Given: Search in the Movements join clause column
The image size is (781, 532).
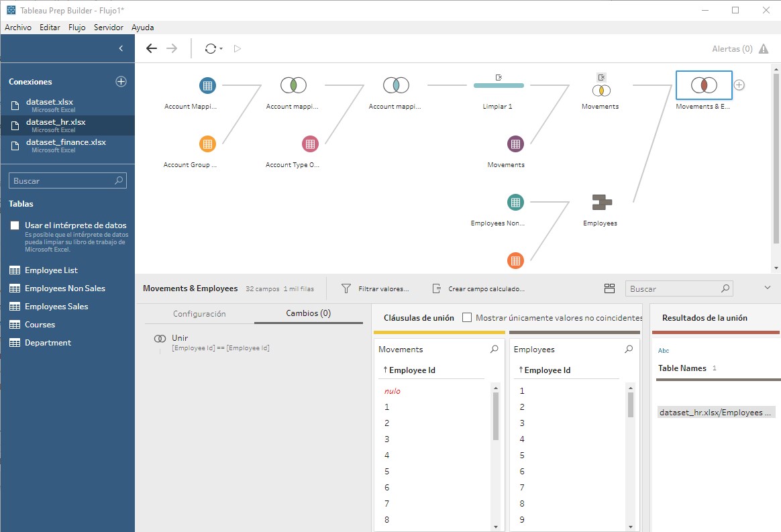Looking at the screenshot, I should click(494, 349).
